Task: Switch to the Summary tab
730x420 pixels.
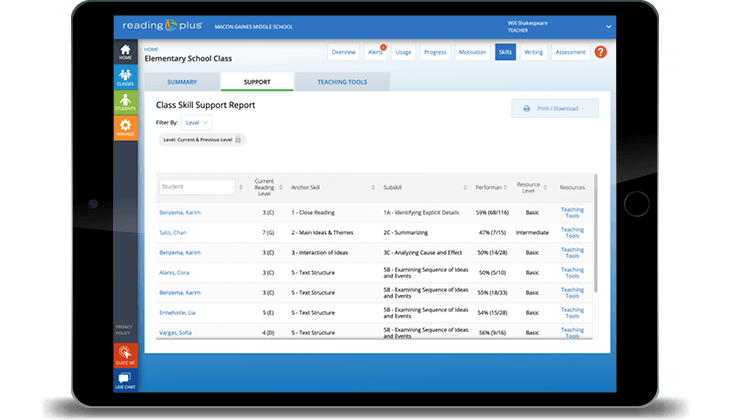Action: tap(181, 82)
